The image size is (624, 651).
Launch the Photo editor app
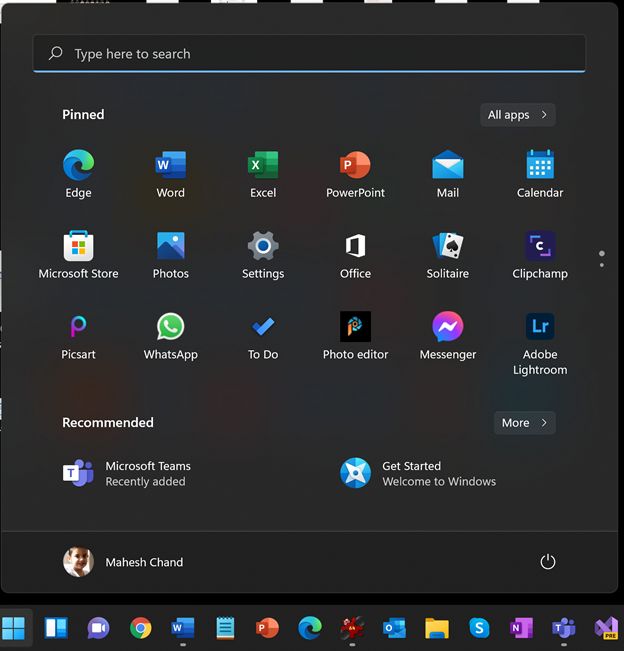point(355,336)
